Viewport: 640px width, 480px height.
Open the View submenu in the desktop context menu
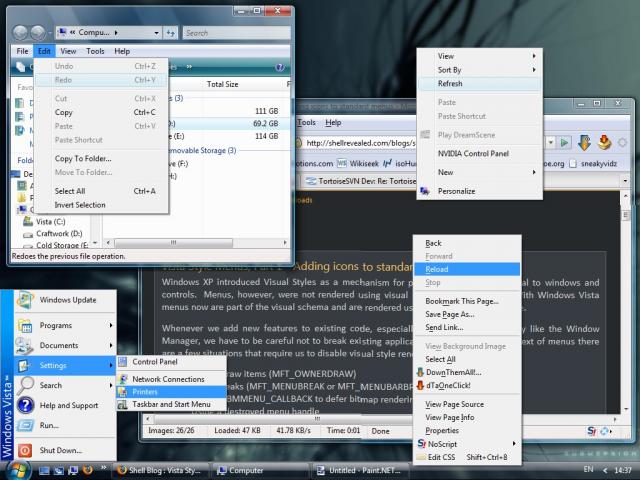tap(479, 56)
